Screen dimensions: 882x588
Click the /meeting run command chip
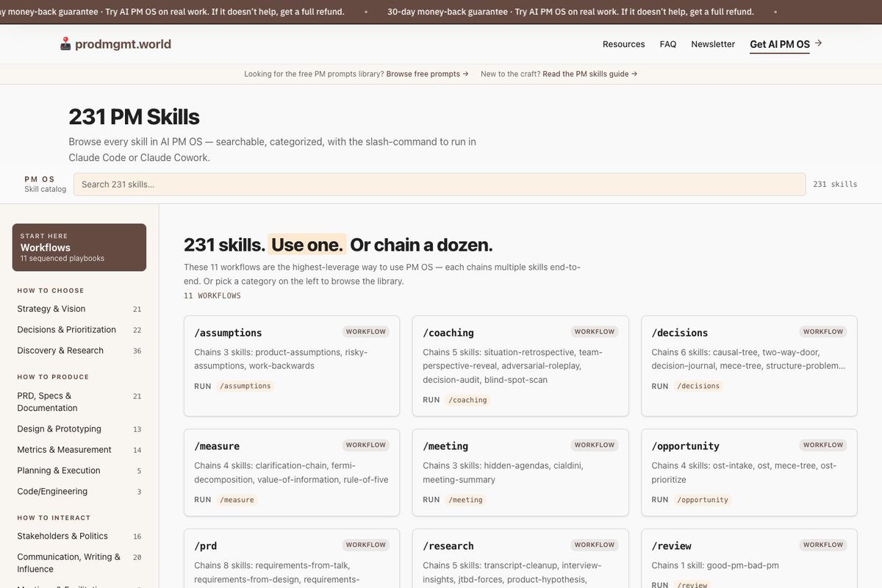tap(465, 500)
